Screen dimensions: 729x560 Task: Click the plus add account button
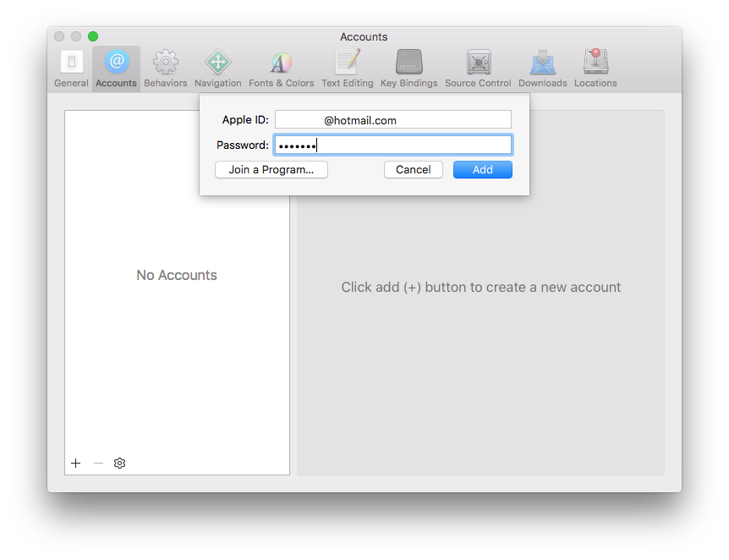coord(76,463)
